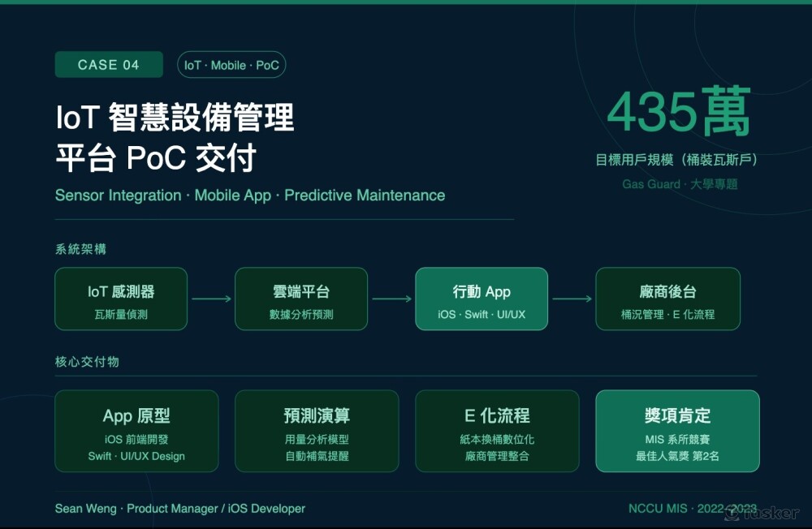Open the App 原型 deliverable card
812x529 pixels.
136,432
